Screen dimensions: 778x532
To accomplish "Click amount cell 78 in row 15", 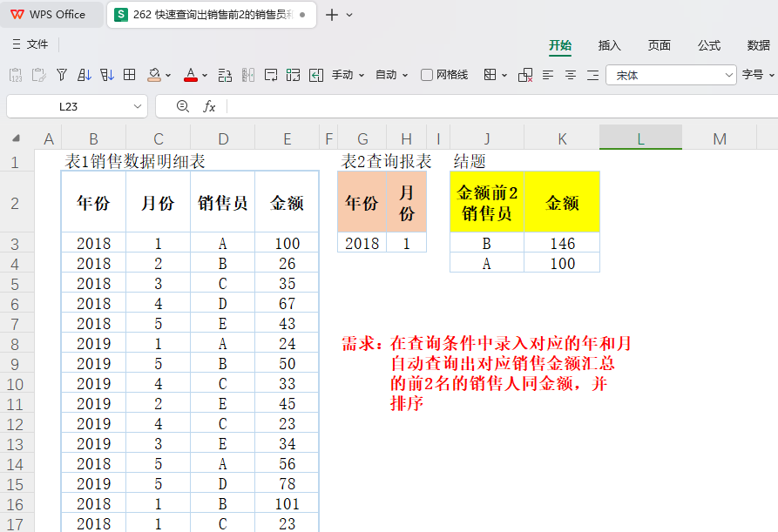I will 287,483.
